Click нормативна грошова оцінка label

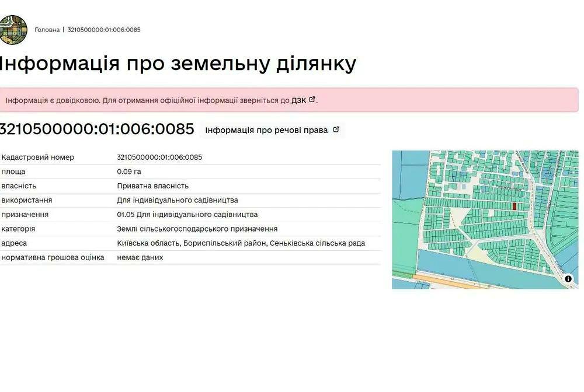tap(53, 257)
